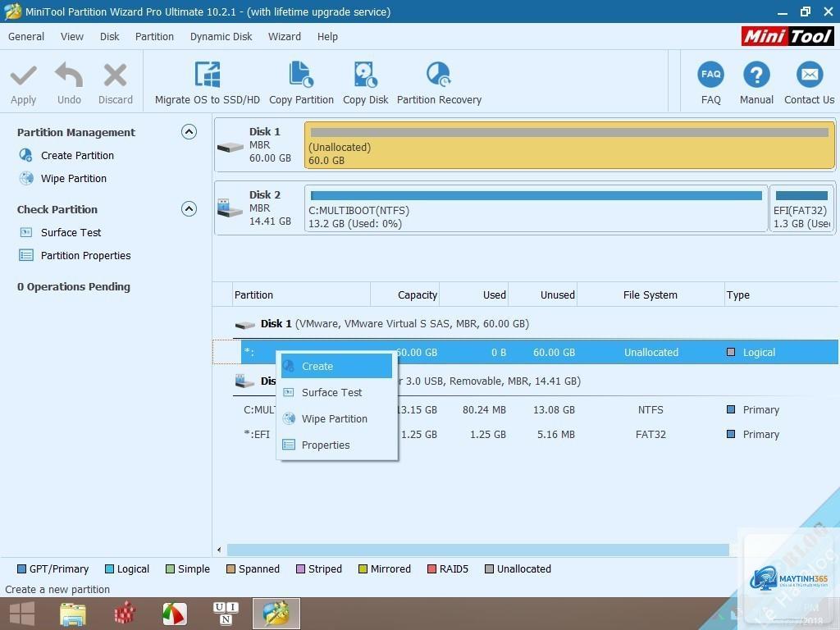
Task: Select the Unallocated cell in highlighted row
Action: tap(651, 353)
